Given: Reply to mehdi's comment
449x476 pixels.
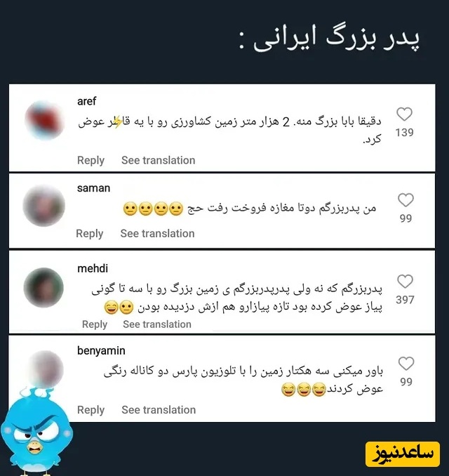Looking at the screenshot, I should coord(94,324).
